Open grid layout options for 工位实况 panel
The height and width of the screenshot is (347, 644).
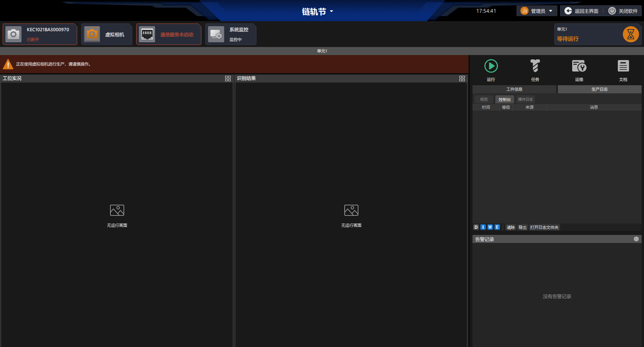(x=228, y=78)
